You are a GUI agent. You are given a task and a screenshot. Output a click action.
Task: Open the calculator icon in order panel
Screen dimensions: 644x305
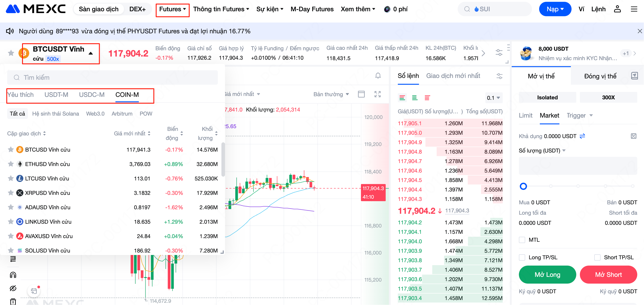point(633,136)
